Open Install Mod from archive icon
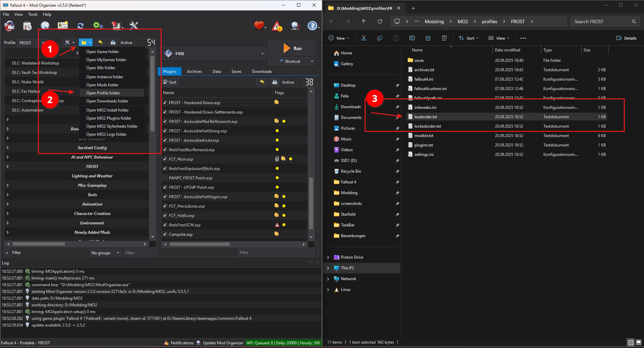This screenshot has width=644, height=348. 27,26
